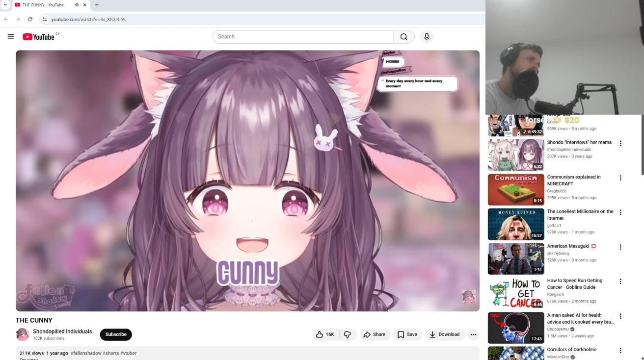The height and width of the screenshot is (360, 644).
Task: Open title 'How to Speed Run Getting Cancer'
Action: point(575,284)
